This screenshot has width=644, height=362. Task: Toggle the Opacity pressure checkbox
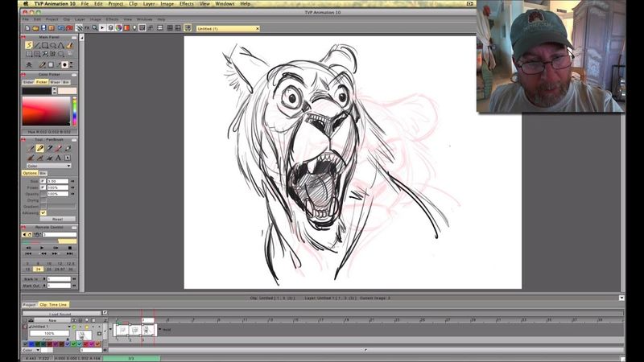[x=43, y=194]
